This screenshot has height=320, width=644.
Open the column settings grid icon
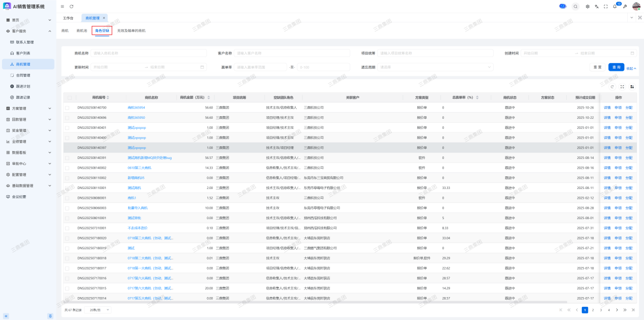tap(632, 87)
